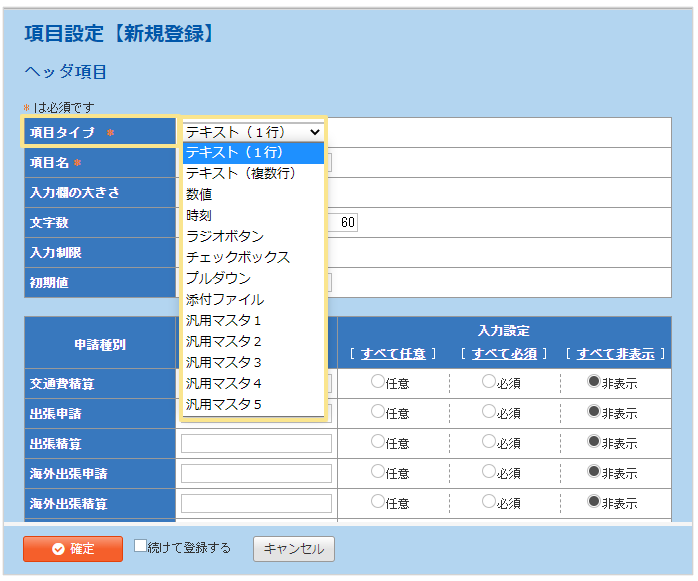Screen dimensions: 698x581
Task: Select プルダウン from dropdown list
Action: (x=218, y=278)
